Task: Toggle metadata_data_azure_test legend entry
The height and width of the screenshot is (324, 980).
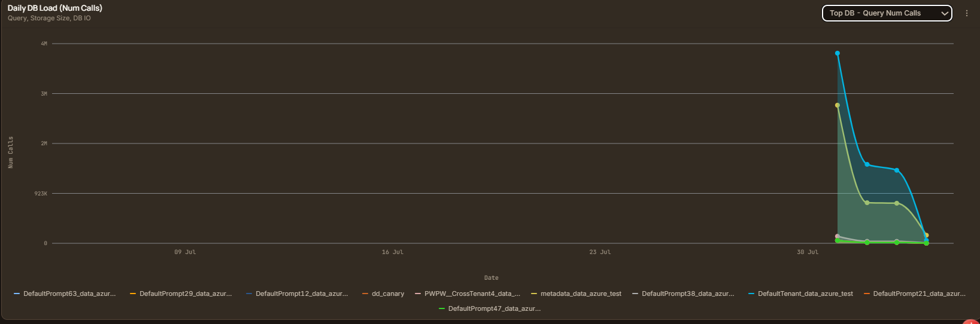Action: click(576, 294)
